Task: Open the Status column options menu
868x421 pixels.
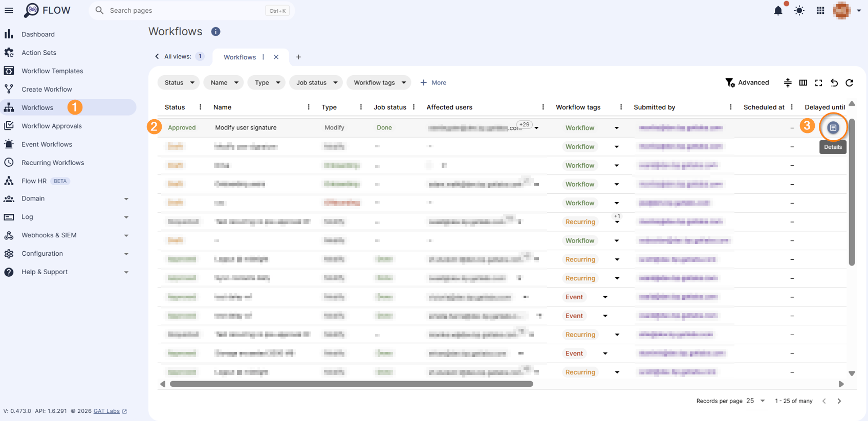Action: tap(200, 107)
